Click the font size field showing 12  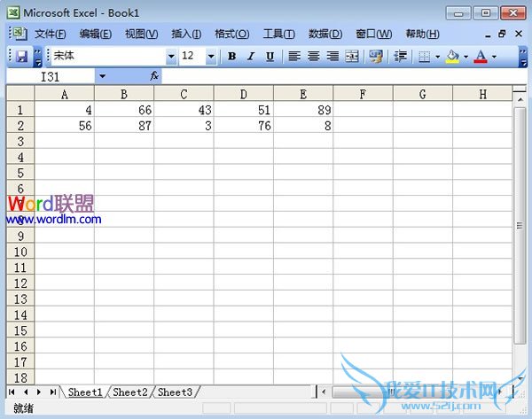tap(192, 57)
